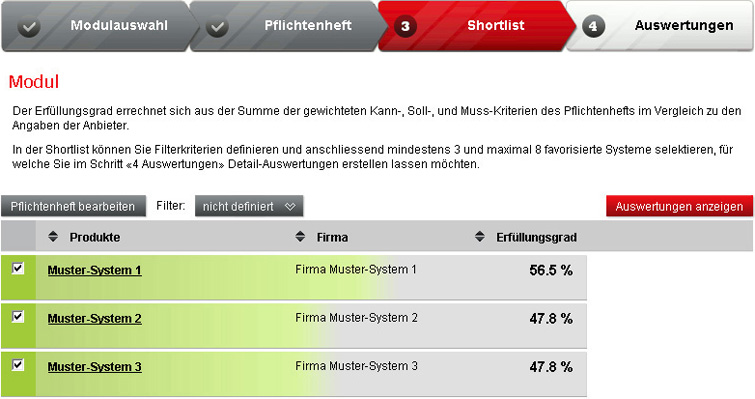
Task: Sort by Erfüllungsgrad column arrows
Action: pyautogui.click(x=480, y=236)
